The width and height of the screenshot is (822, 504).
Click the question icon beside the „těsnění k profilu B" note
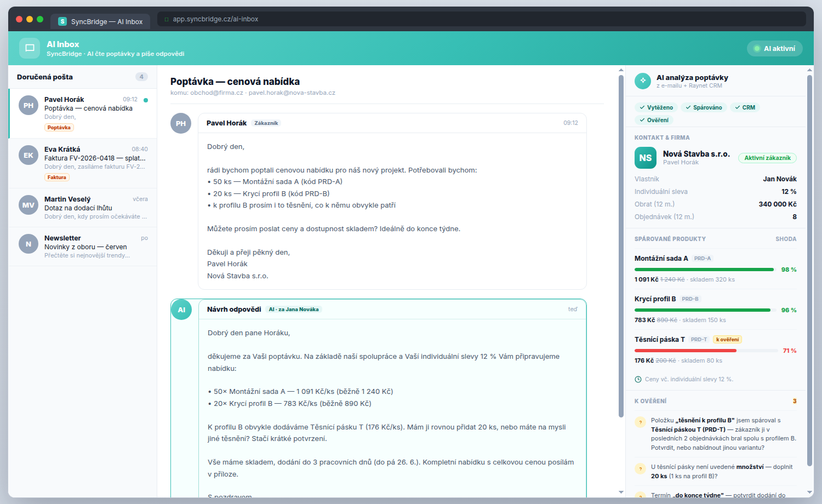pos(640,422)
